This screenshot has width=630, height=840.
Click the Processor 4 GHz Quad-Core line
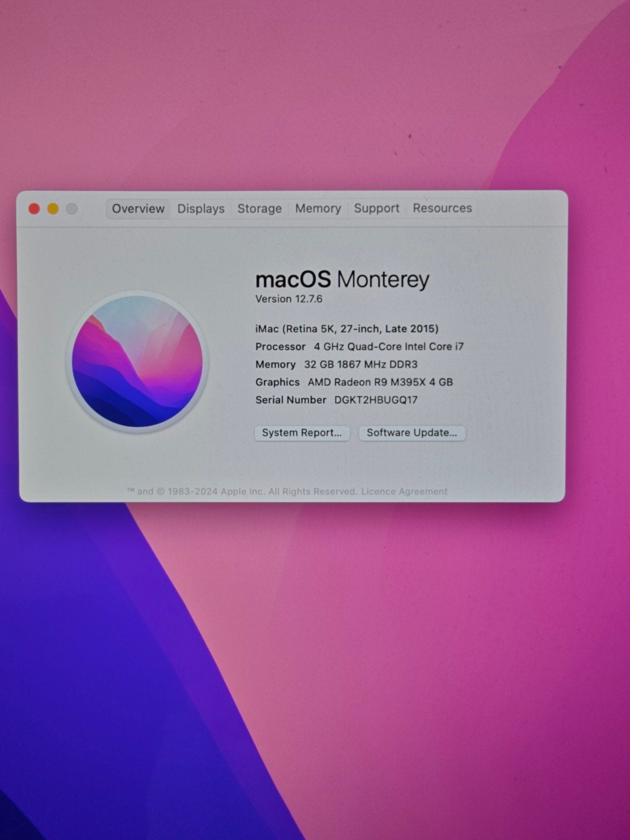click(x=360, y=346)
